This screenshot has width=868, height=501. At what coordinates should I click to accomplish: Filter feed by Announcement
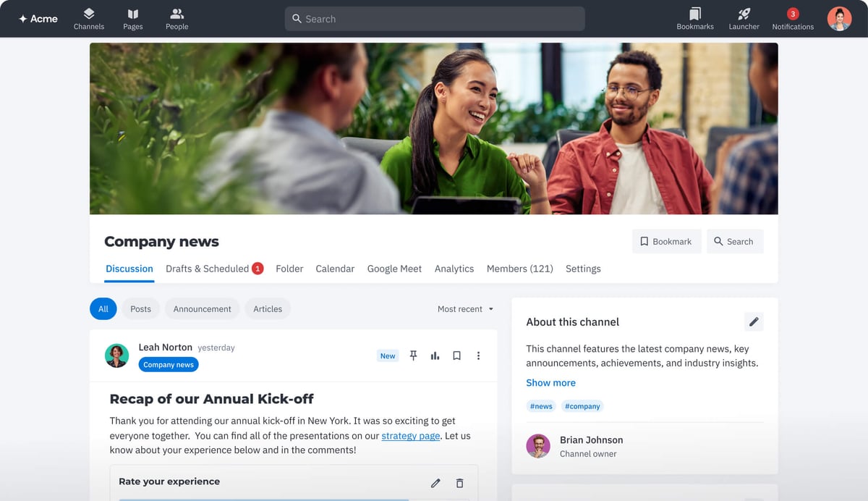click(202, 309)
